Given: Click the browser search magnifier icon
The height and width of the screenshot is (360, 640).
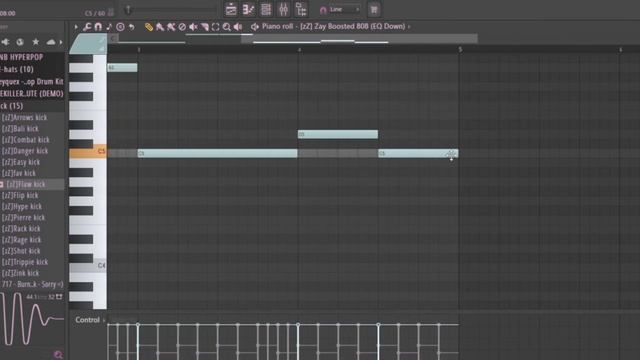Looking at the screenshot, I should (x=58, y=354).
